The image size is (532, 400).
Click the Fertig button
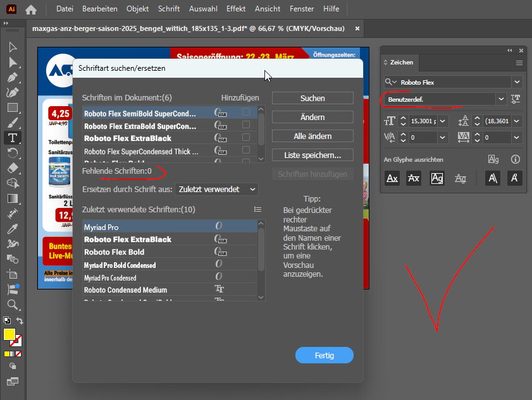click(x=324, y=355)
